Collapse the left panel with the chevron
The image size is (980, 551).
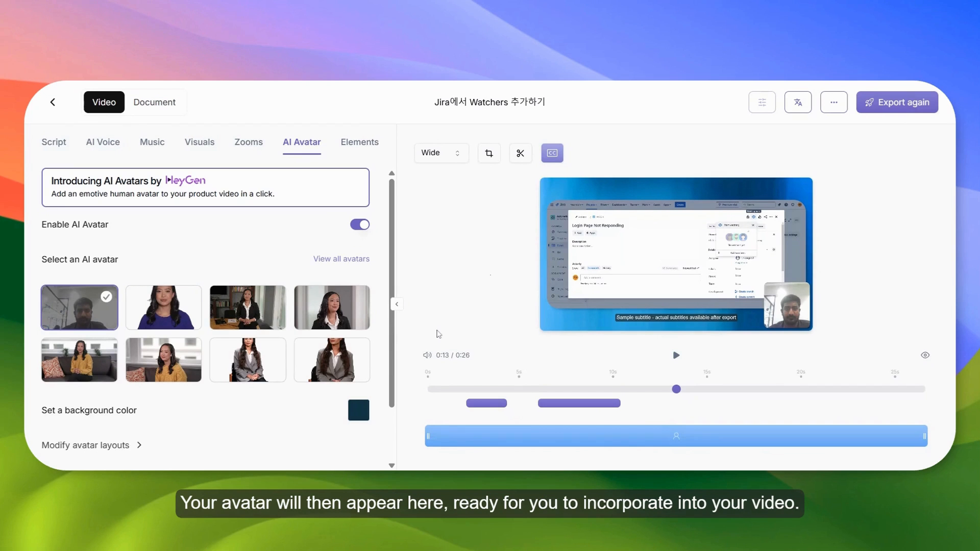[397, 304]
